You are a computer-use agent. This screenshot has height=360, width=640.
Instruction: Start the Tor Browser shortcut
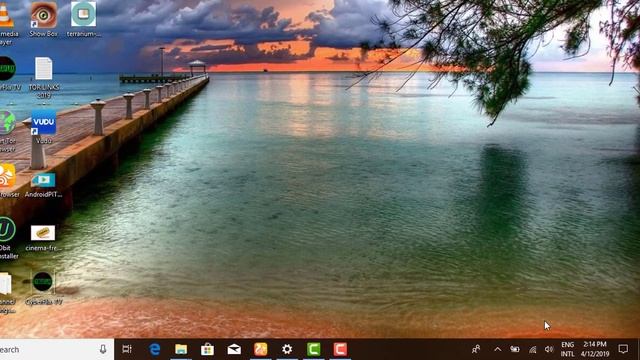click(x=7, y=131)
